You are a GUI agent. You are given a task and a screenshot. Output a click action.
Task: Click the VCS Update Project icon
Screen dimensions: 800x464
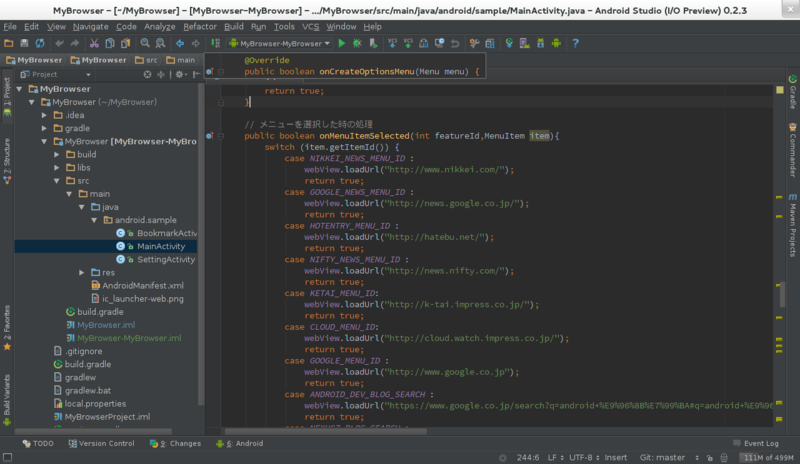(x=392, y=43)
